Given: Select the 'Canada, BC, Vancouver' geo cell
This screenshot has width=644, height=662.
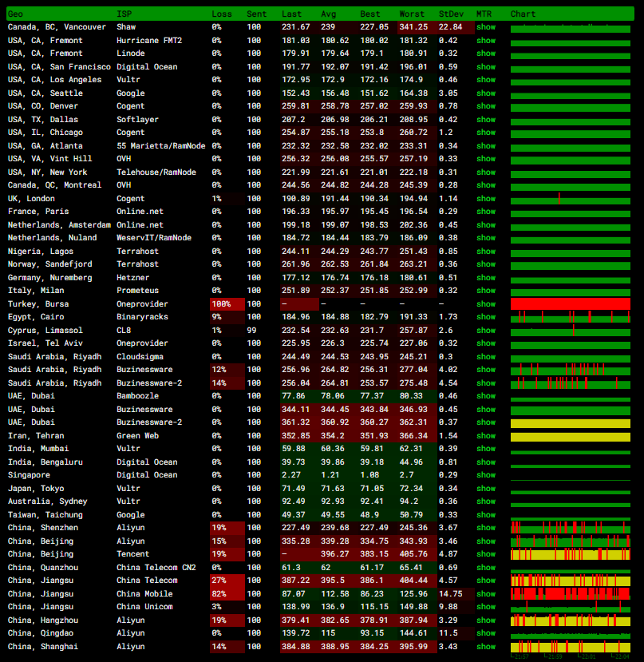Looking at the screenshot, I should (x=57, y=27).
